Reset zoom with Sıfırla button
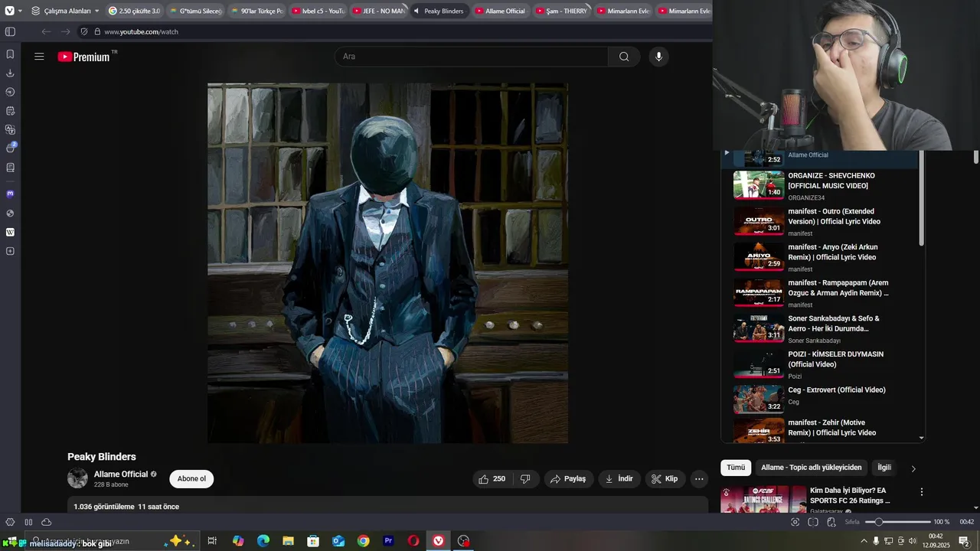Screen dimensions: 980x551 852,522
